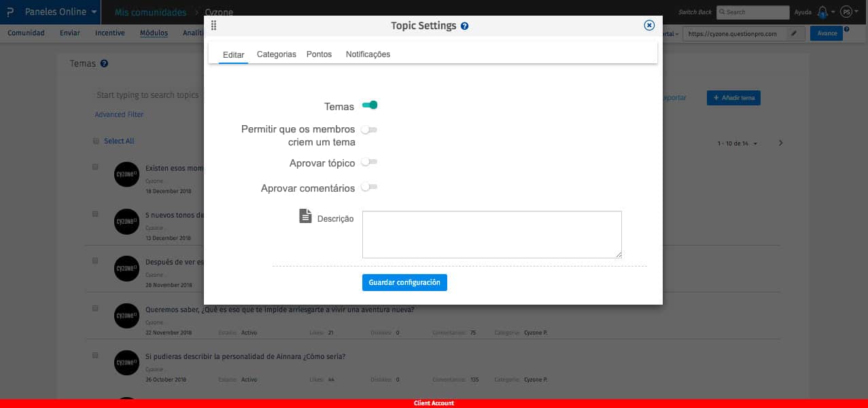Enable the Aprovar tópico switch
Image resolution: width=868 pixels, height=408 pixels.
coord(369,163)
